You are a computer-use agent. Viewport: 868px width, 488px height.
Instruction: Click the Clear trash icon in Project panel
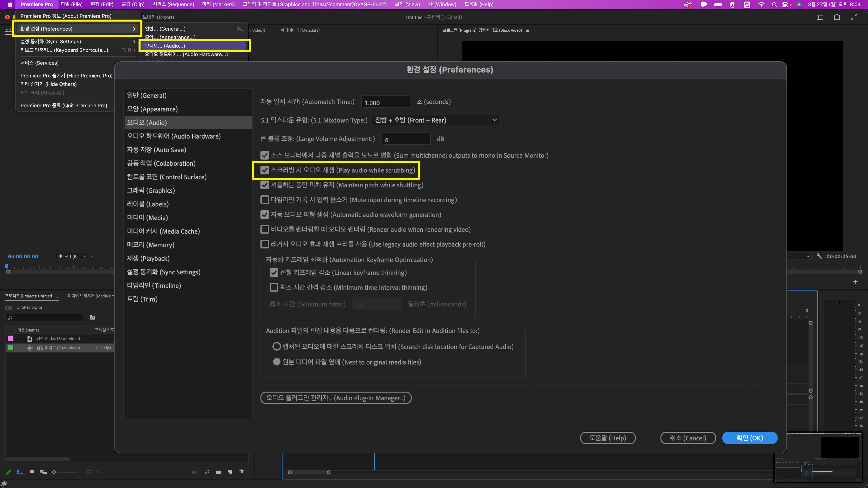click(242, 472)
